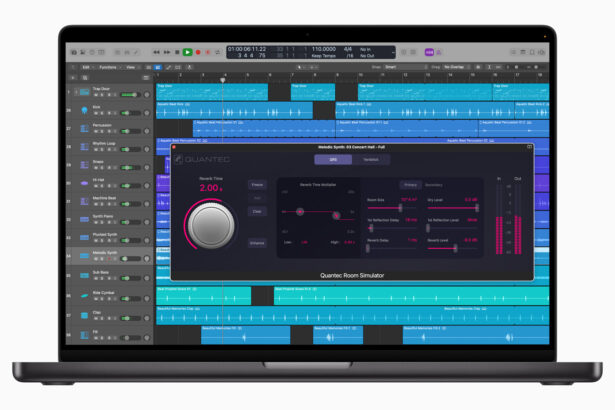Record-enable the Melodic Synth track
This screenshot has height=410, width=615.
click(109, 259)
